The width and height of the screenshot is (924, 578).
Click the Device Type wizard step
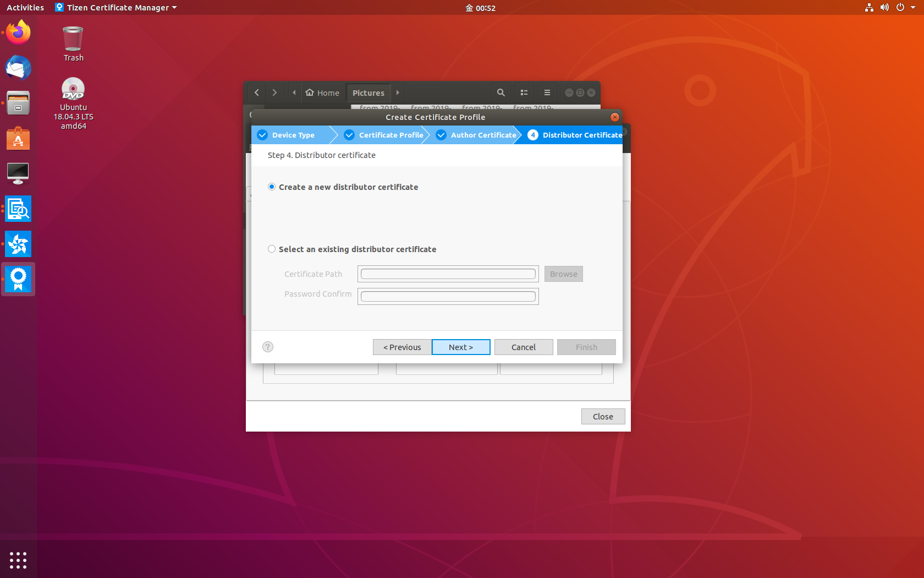click(293, 135)
